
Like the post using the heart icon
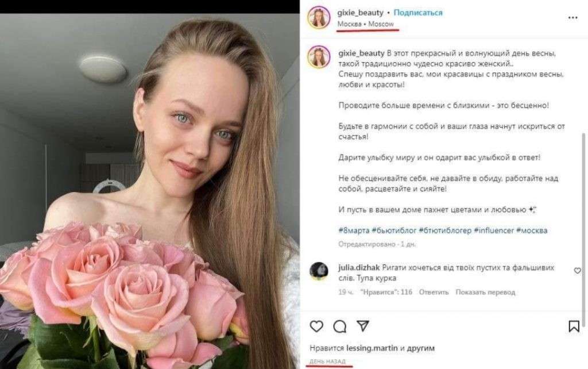316,326
